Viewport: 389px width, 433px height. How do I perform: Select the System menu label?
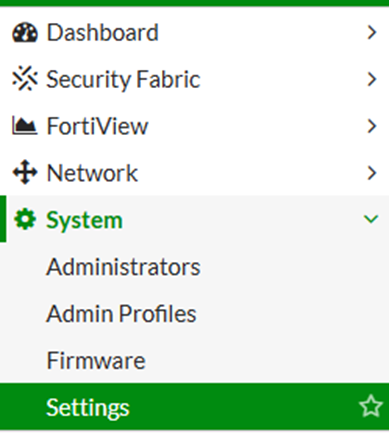[84, 221]
